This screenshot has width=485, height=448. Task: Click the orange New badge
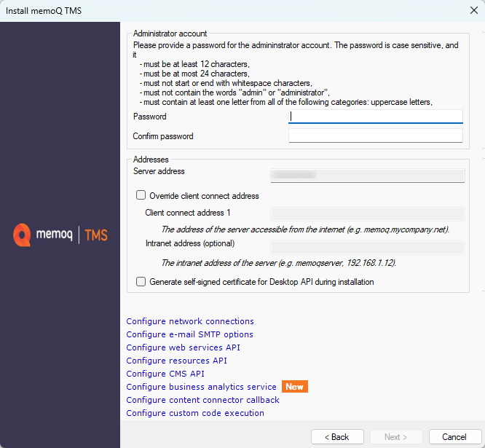pyautogui.click(x=294, y=386)
